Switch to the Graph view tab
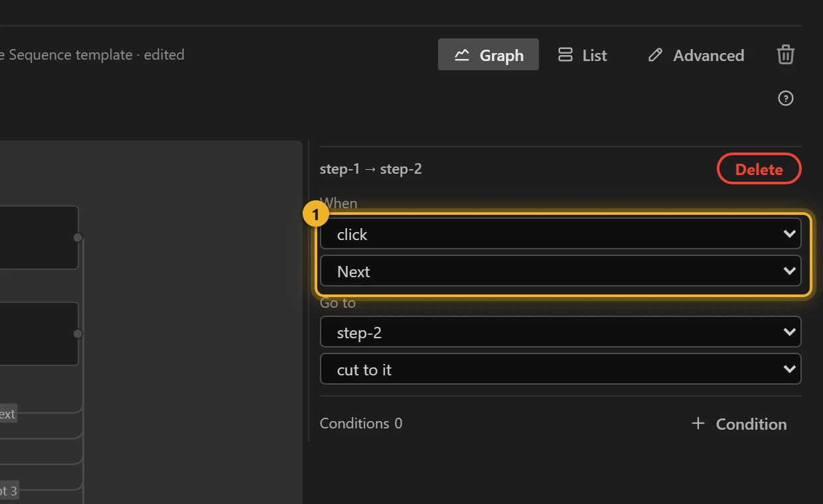This screenshot has width=823, height=504. [488, 54]
